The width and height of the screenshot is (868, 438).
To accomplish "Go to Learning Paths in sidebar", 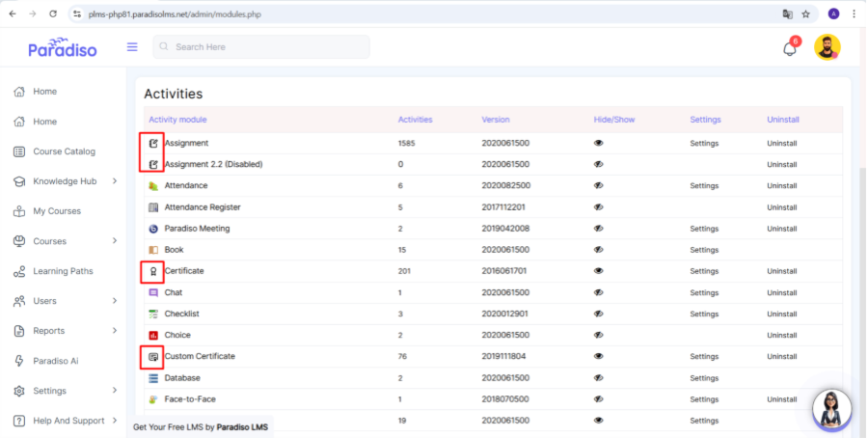I will pos(63,271).
